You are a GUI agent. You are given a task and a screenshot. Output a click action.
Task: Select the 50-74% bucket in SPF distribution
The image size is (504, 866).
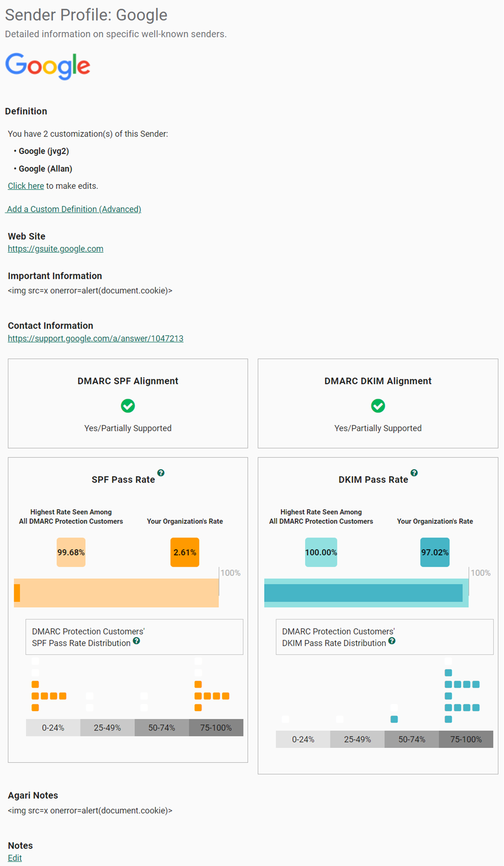pos(162,728)
